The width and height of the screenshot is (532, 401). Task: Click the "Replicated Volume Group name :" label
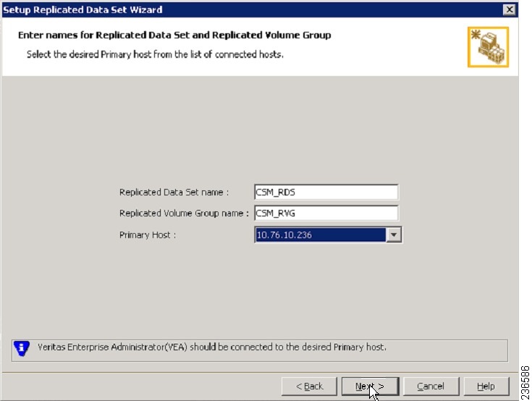tap(184, 214)
